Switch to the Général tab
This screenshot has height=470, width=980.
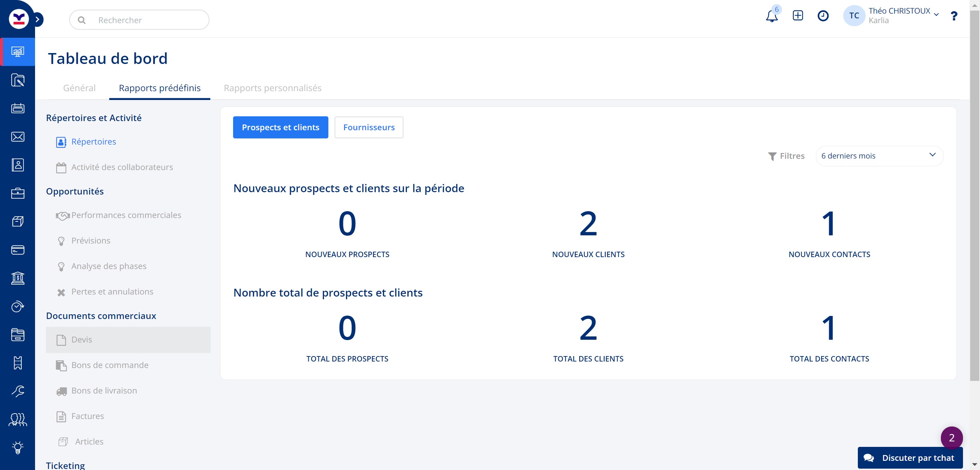pyautogui.click(x=79, y=88)
